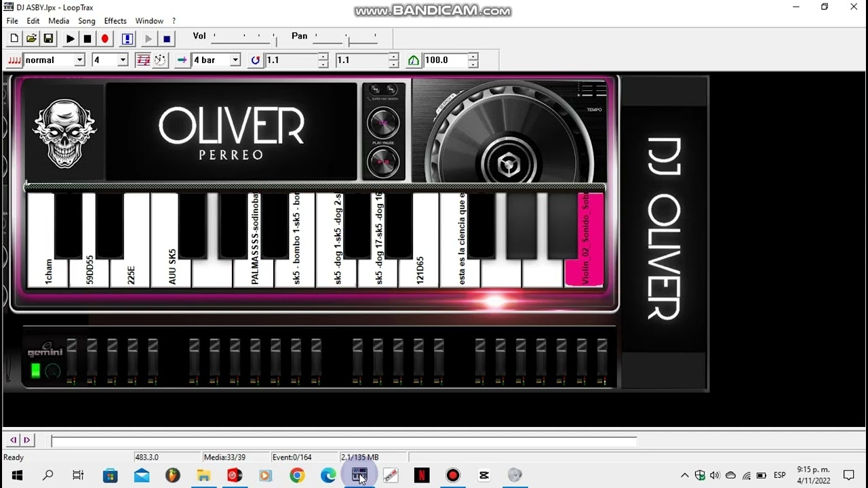Open the Effects menu
The width and height of the screenshot is (868, 488).
pyautogui.click(x=115, y=21)
